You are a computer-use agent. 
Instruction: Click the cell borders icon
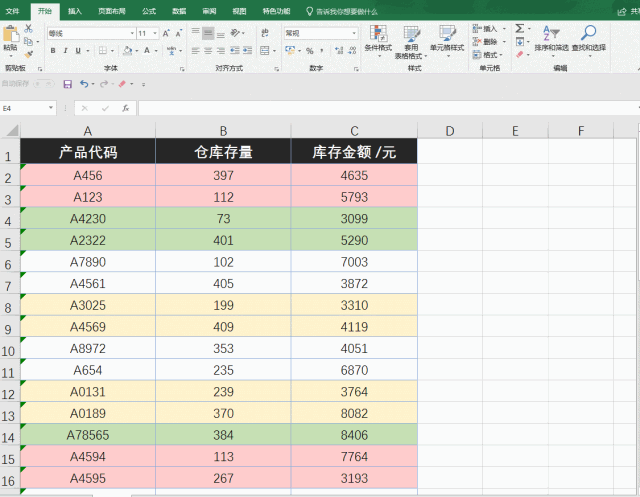103,51
